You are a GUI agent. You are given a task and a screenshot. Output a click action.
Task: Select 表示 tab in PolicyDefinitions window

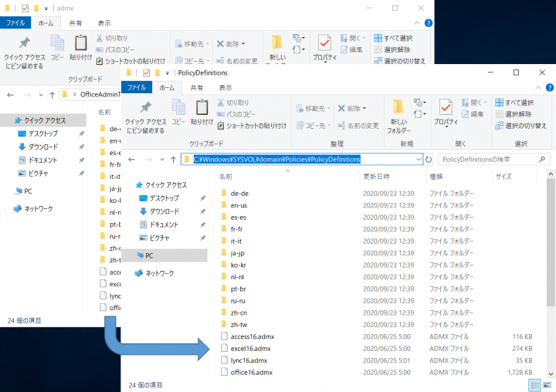225,87
